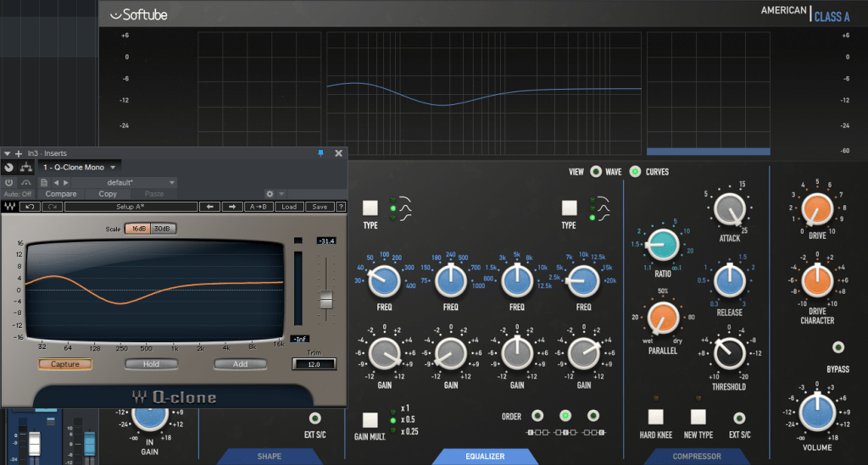
Task: Go to next preset arrow in Waves bar
Action: pyautogui.click(x=231, y=207)
